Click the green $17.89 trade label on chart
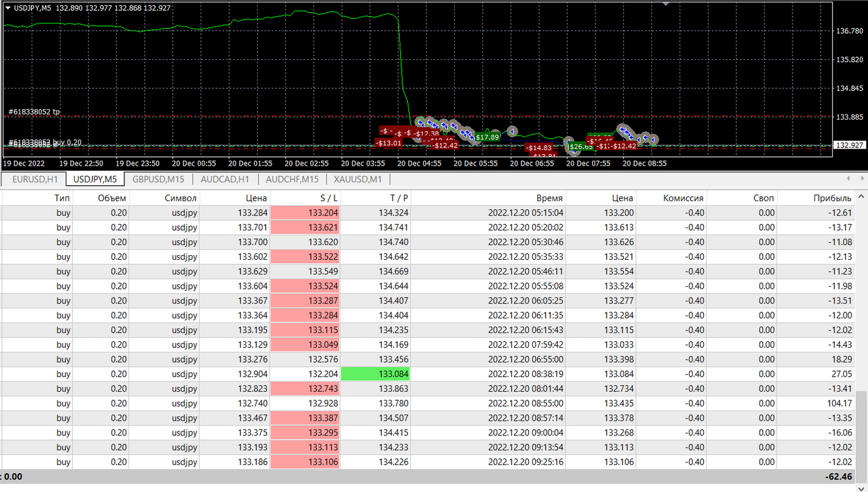The width and height of the screenshot is (868, 492). 487,137
